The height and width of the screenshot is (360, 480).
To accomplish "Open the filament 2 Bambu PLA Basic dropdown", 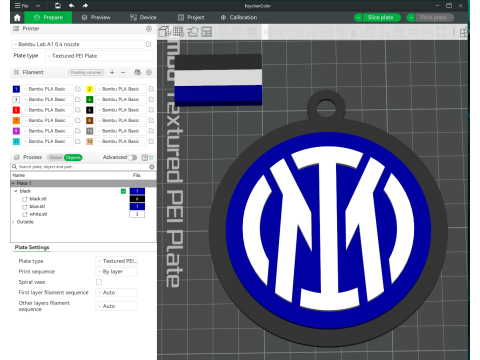I will pyautogui.click(x=121, y=89).
